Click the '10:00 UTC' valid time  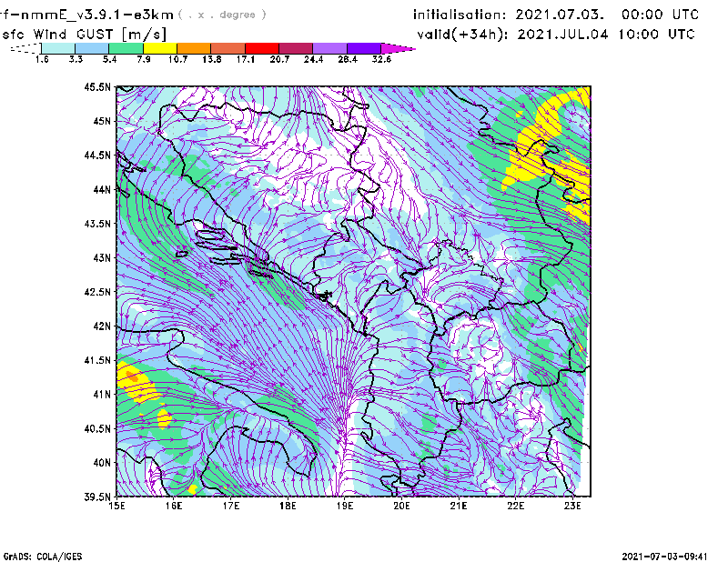656,35
